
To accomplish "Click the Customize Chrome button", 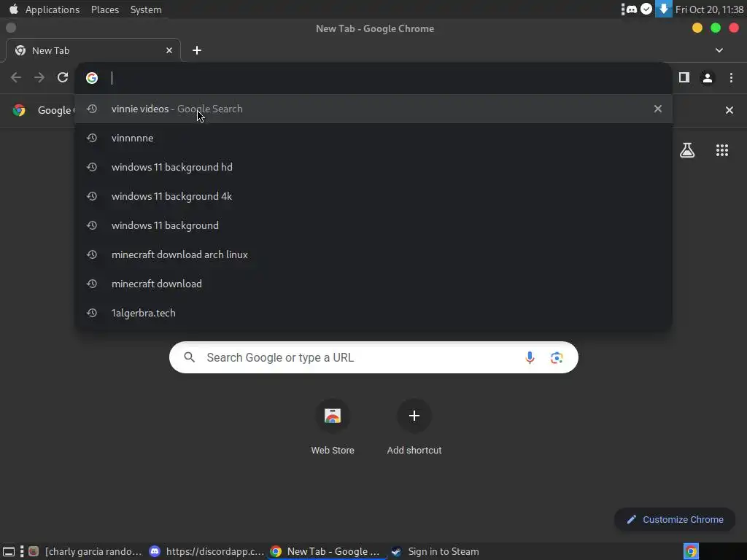I will (675, 519).
